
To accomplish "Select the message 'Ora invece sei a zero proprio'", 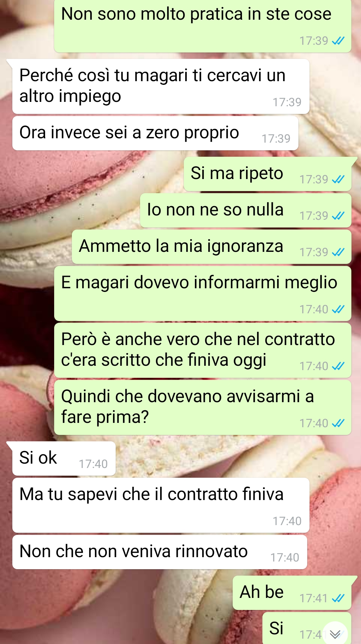I will pyautogui.click(x=155, y=133).
